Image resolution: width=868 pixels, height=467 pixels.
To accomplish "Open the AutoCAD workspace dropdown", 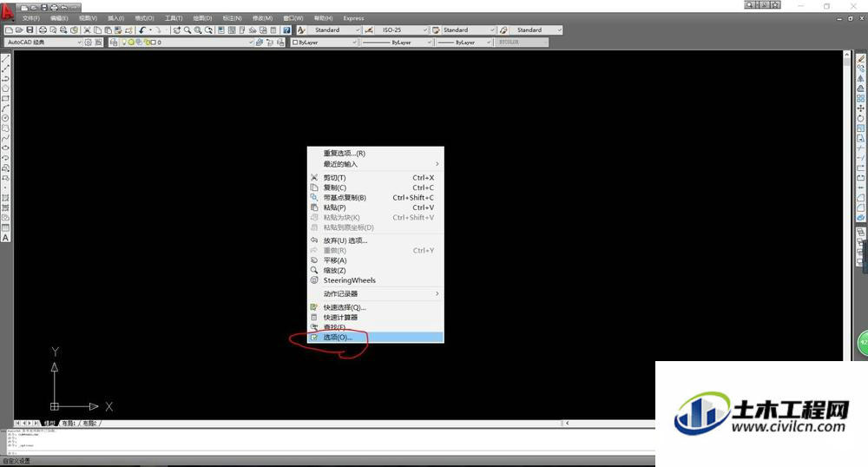I will click(x=43, y=42).
